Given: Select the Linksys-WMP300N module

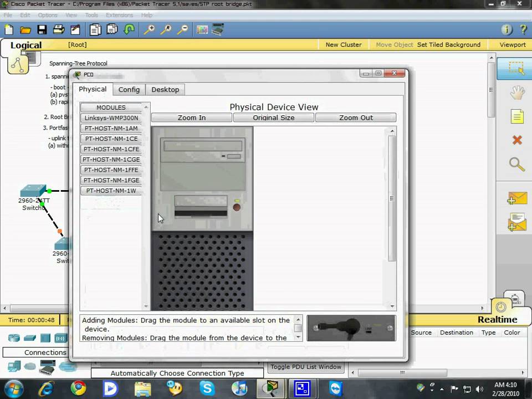Looking at the screenshot, I should point(111,117).
